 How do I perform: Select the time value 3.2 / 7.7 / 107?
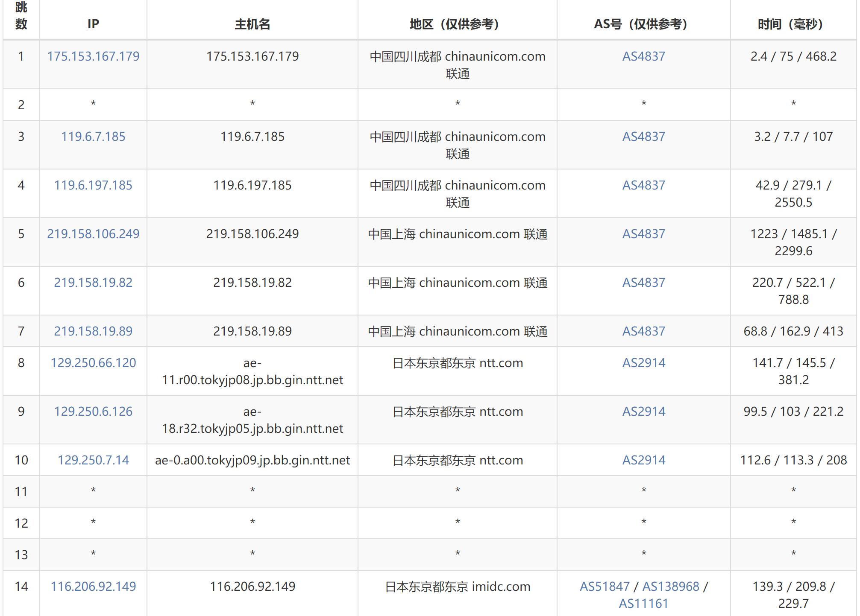pyautogui.click(x=793, y=137)
